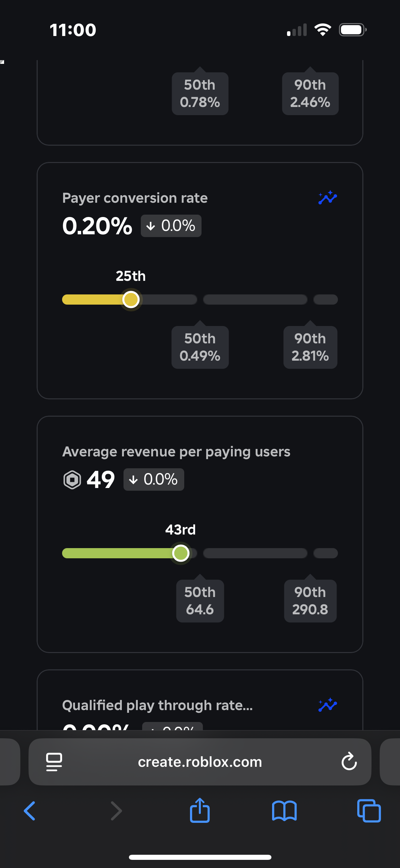The image size is (400, 868).
Task: Tap 0.0% change badge next to 49
Action: [x=154, y=480]
